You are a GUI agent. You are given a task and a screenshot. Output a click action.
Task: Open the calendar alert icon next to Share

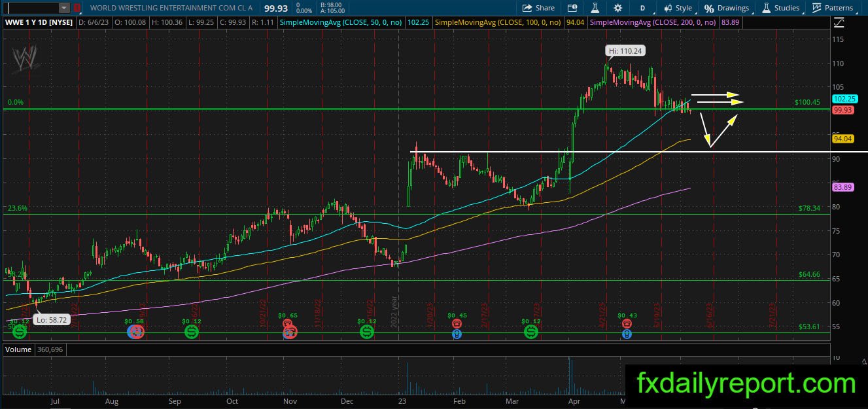[572, 8]
